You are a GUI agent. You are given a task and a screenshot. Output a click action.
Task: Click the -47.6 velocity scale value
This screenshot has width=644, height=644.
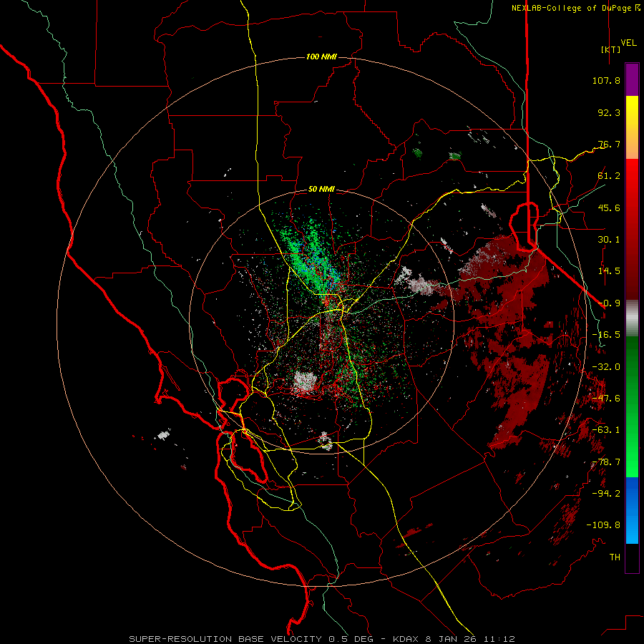point(606,399)
